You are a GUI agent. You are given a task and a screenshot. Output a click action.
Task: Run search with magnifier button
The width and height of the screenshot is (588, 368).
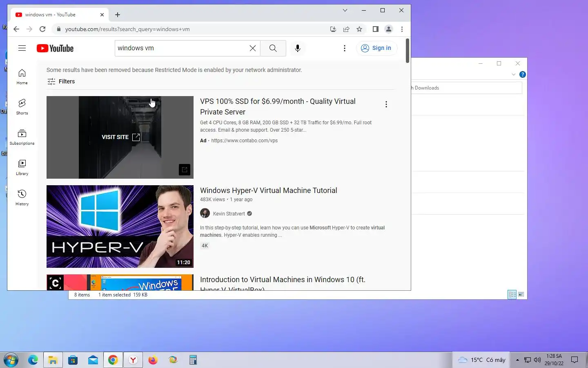[273, 48]
